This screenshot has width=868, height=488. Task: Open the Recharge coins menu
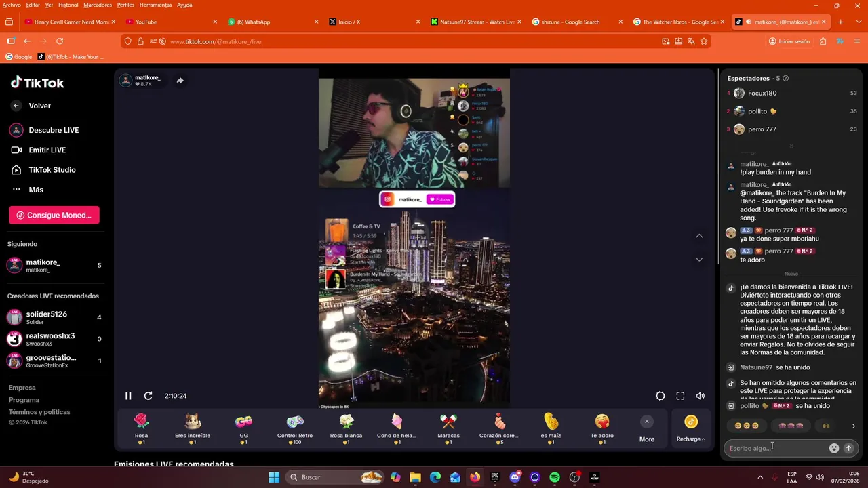pos(691,429)
